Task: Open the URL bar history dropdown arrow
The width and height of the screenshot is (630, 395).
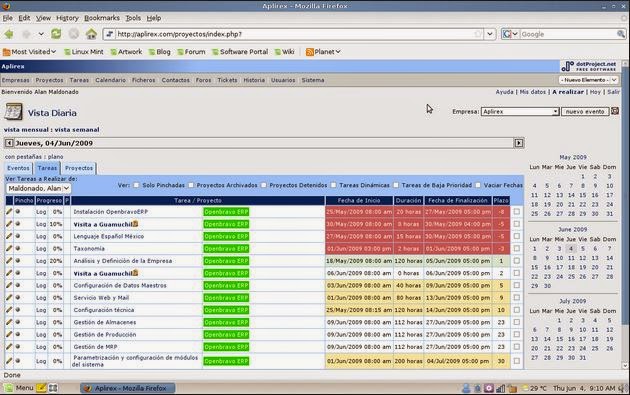Action: 489,34
